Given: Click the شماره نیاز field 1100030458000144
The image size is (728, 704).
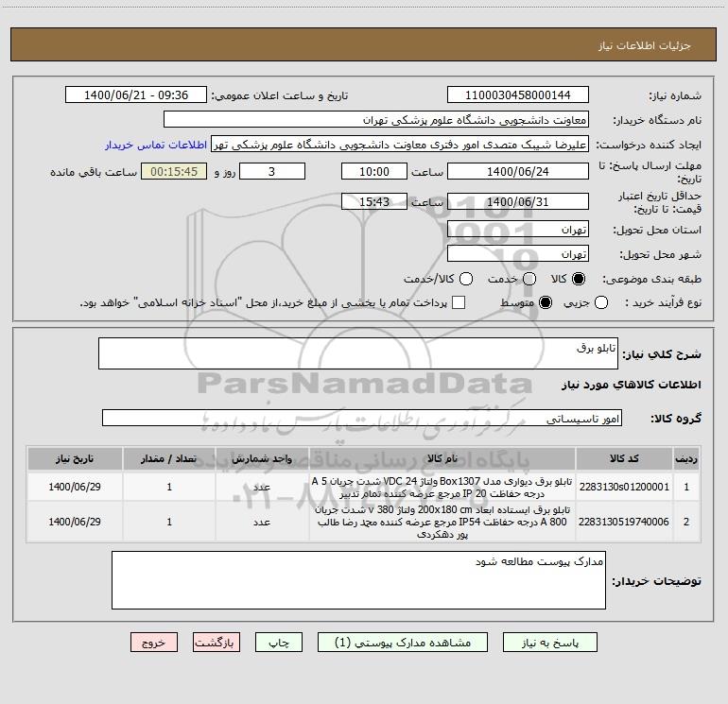Looking at the screenshot, I should pyautogui.click(x=518, y=94).
